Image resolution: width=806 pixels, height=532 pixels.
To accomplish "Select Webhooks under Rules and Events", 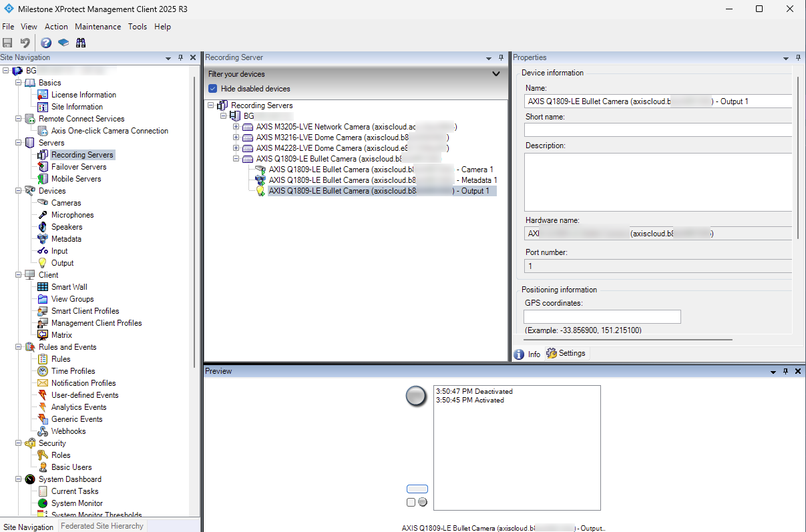I will [x=68, y=431].
